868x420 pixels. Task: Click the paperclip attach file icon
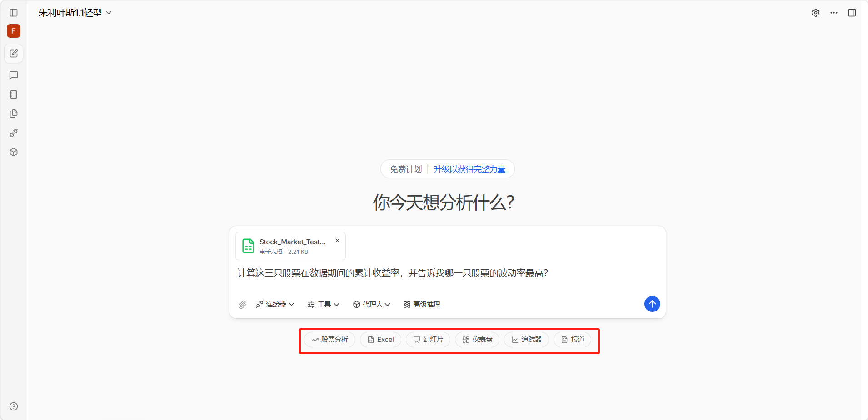pos(242,305)
